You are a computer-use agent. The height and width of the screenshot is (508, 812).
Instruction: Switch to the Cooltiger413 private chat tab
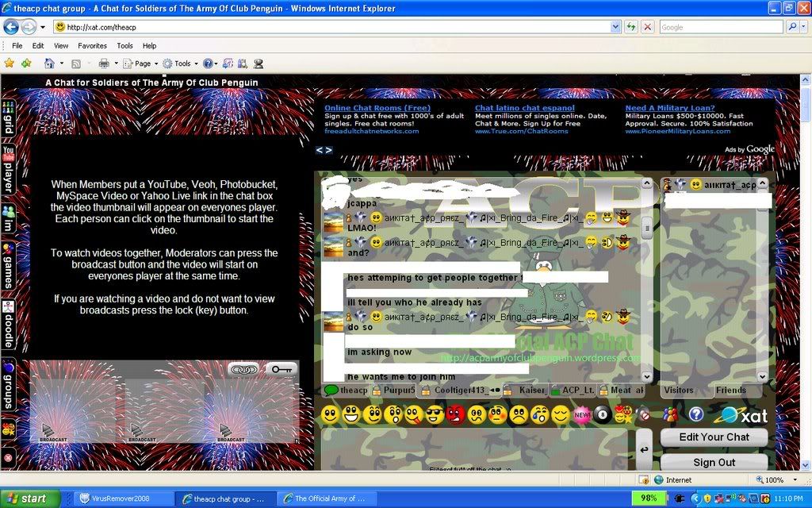click(x=460, y=391)
